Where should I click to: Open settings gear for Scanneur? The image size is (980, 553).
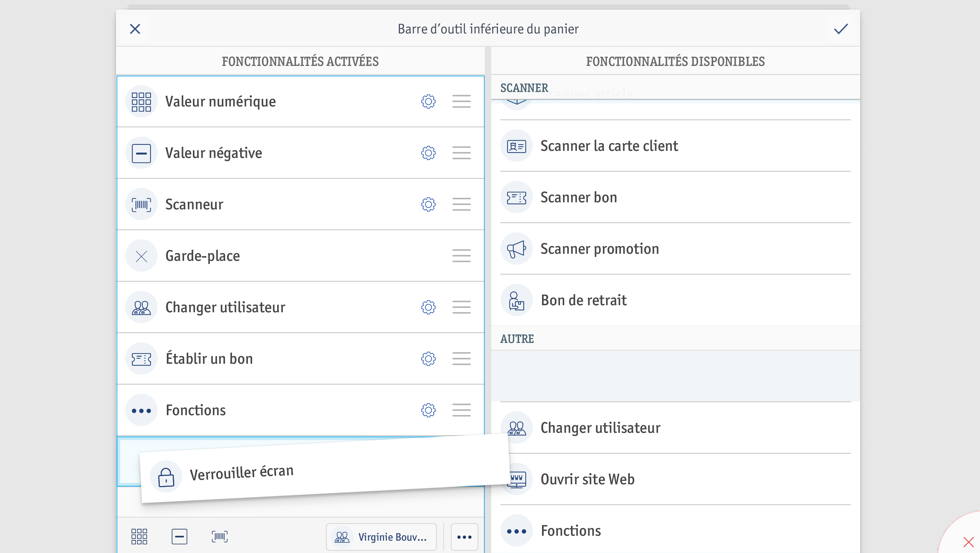pyautogui.click(x=428, y=204)
